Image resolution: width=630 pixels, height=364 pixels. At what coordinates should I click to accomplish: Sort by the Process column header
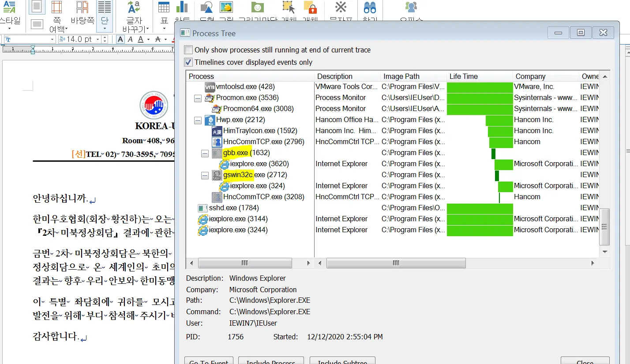coord(250,76)
